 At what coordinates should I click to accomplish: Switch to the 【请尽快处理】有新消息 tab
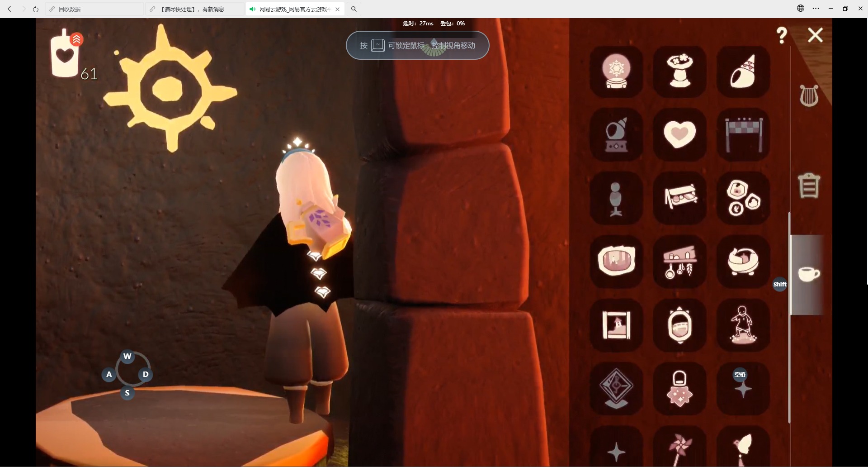[x=195, y=9]
